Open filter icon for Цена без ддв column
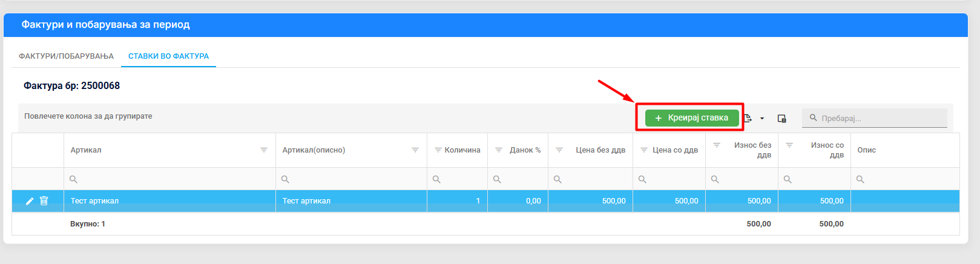 click(x=559, y=150)
